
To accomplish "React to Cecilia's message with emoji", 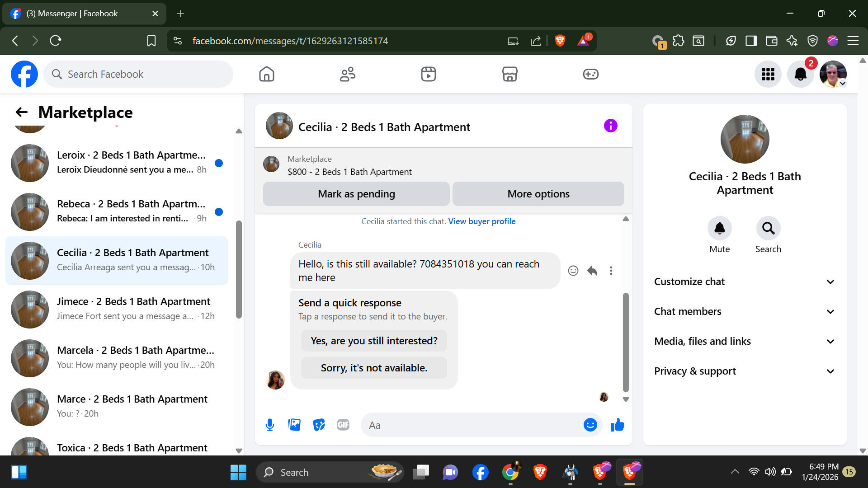I will point(573,271).
